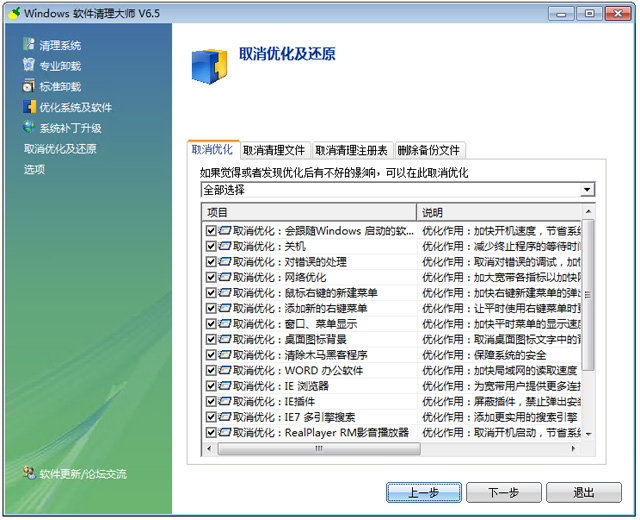Select 取消优化及还原 in the sidebar

(x=60, y=149)
